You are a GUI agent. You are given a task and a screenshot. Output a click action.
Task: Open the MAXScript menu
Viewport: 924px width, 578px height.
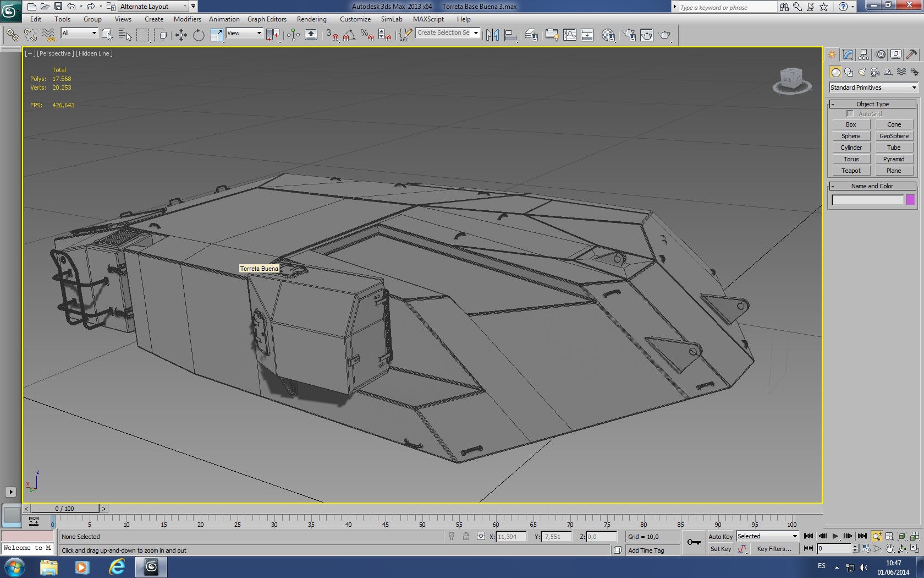click(428, 19)
